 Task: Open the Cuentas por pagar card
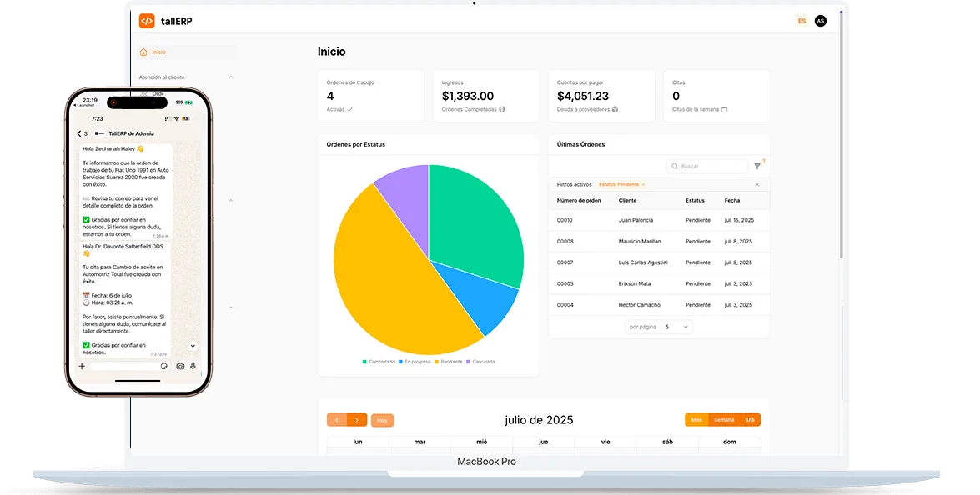pyautogui.click(x=601, y=96)
